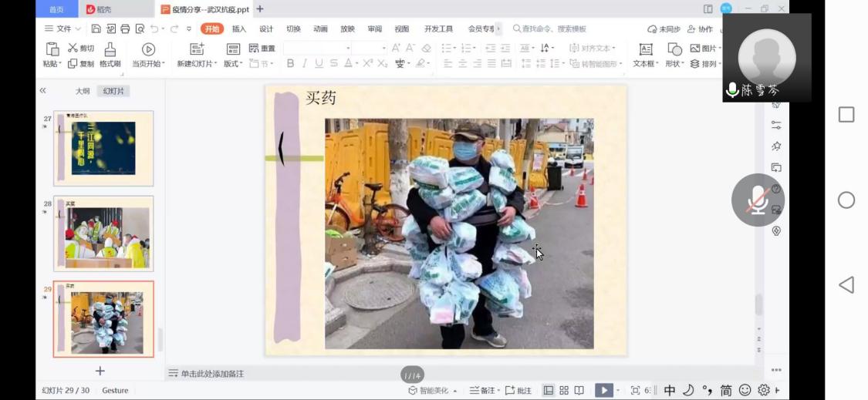
Task: Select slide 27 thumbnail
Action: click(103, 148)
